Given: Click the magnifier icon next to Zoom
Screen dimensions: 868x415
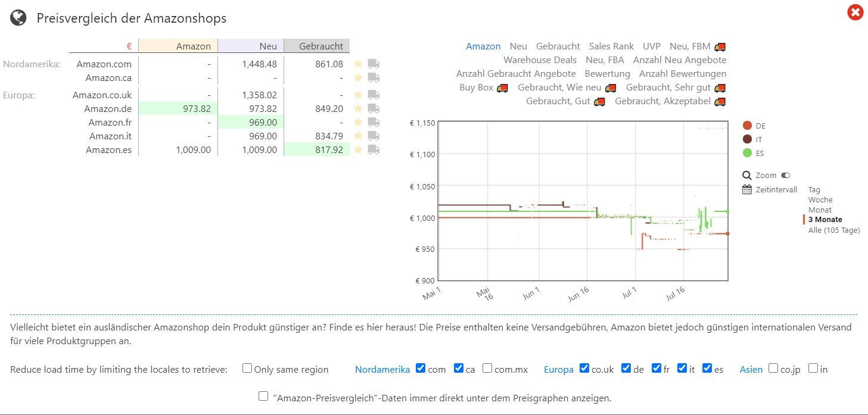Looking at the screenshot, I should [747, 176].
